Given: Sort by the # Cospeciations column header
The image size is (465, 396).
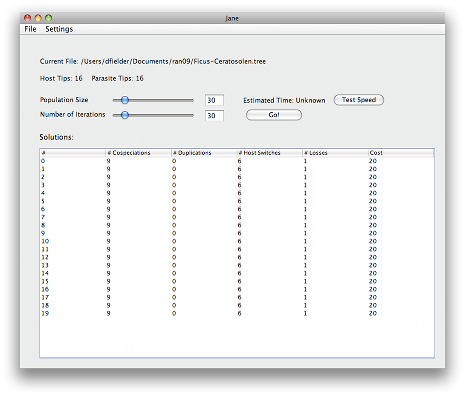Looking at the screenshot, I should click(x=138, y=153).
